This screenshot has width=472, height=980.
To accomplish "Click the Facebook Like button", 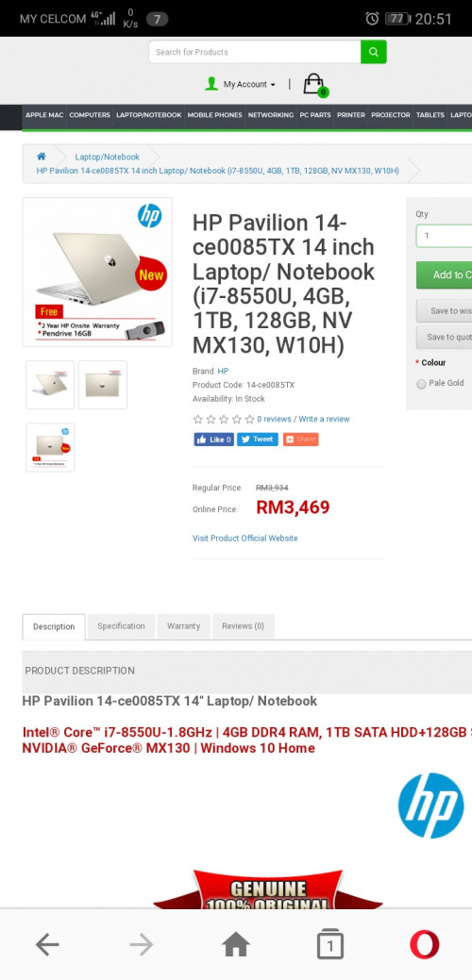I will pyautogui.click(x=213, y=440).
